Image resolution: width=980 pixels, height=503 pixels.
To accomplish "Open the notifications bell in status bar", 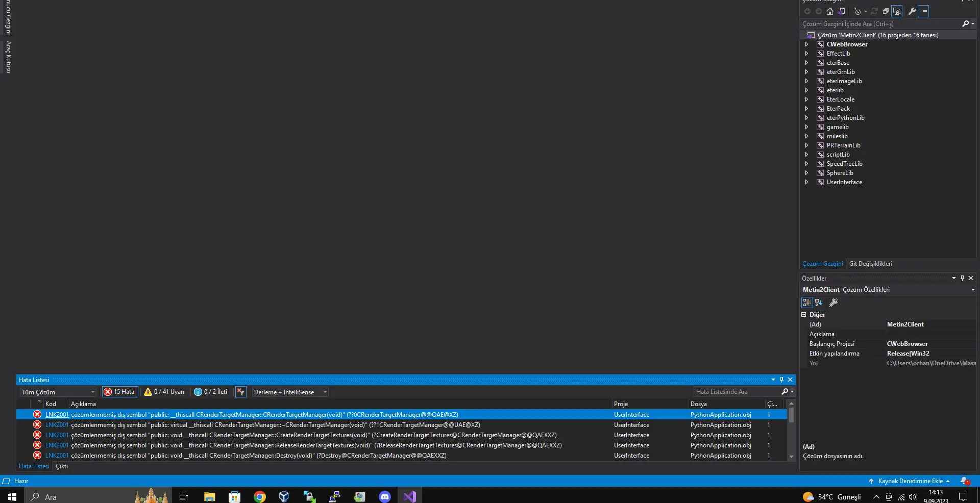I will (964, 481).
